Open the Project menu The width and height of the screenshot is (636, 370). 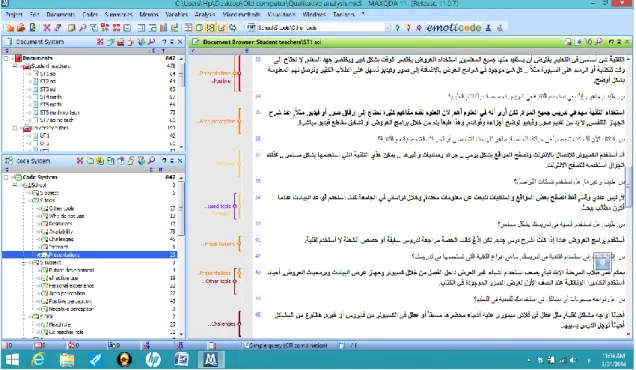point(14,14)
